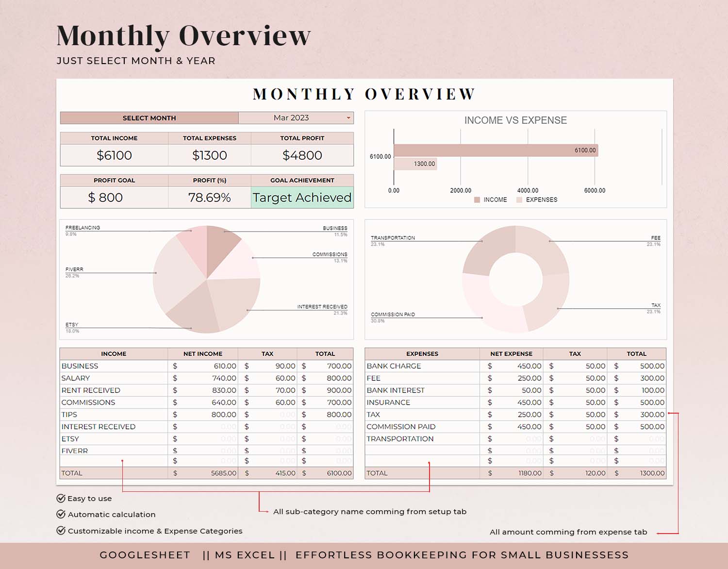728x569 pixels.
Task: Click the INCOME legend color swatch
Action: pos(477,200)
